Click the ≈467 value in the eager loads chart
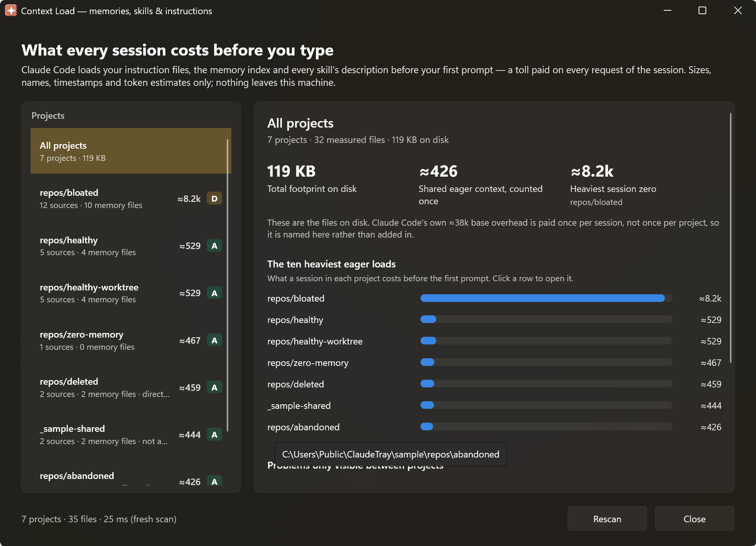756x546 pixels. pyautogui.click(x=711, y=363)
